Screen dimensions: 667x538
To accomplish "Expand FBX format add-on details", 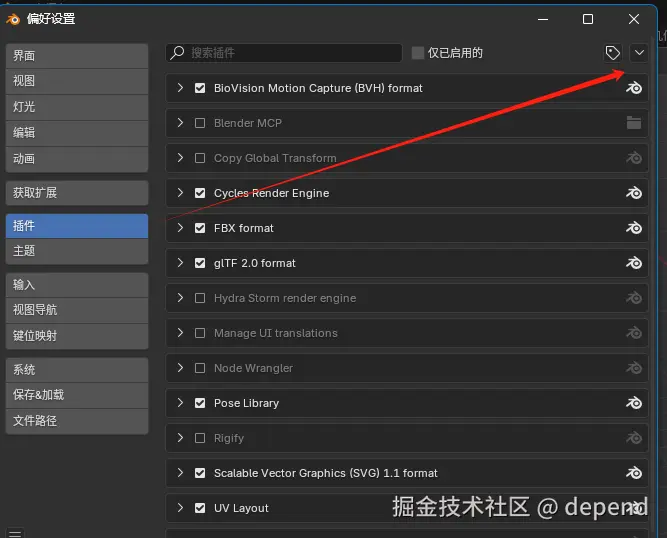I will point(180,228).
